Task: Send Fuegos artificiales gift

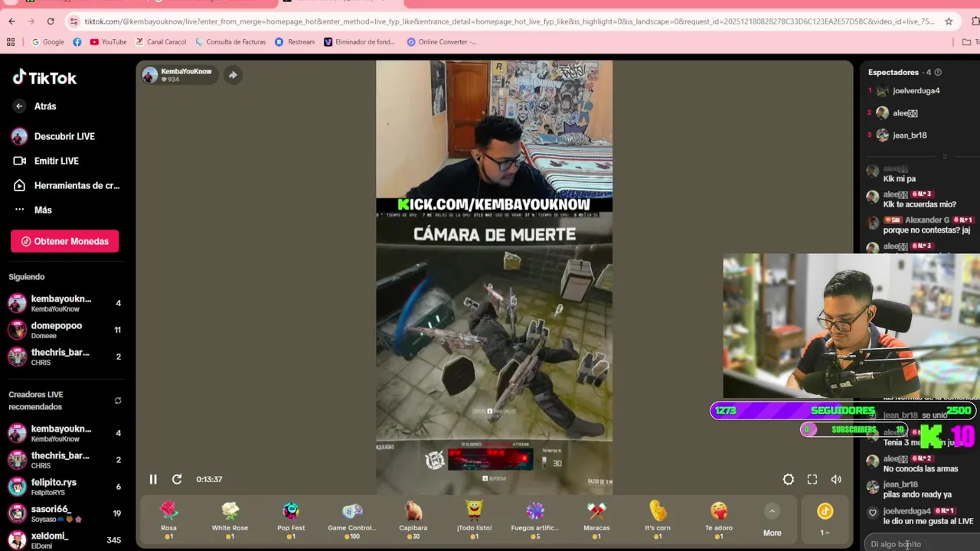Action: (x=535, y=520)
